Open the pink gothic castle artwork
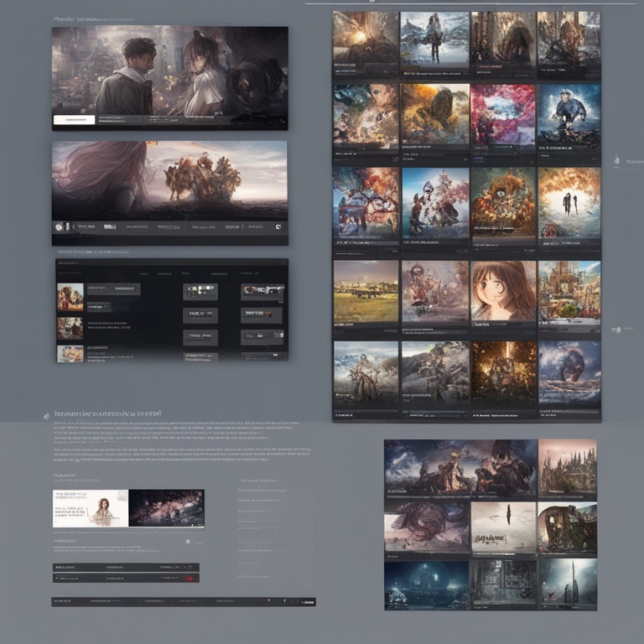 568,467
